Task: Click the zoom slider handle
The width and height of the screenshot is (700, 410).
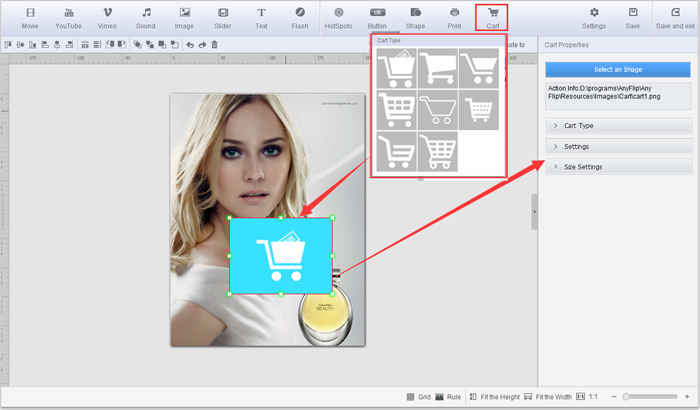Action: [627, 397]
